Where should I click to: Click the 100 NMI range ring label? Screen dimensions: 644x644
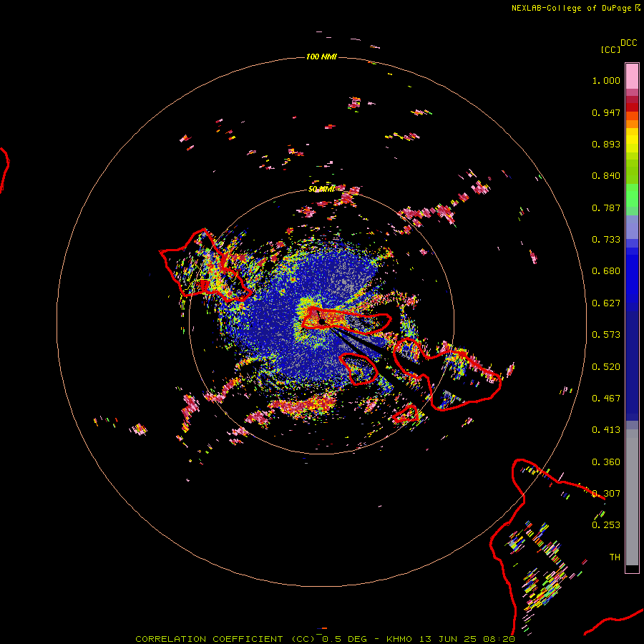coord(321,57)
